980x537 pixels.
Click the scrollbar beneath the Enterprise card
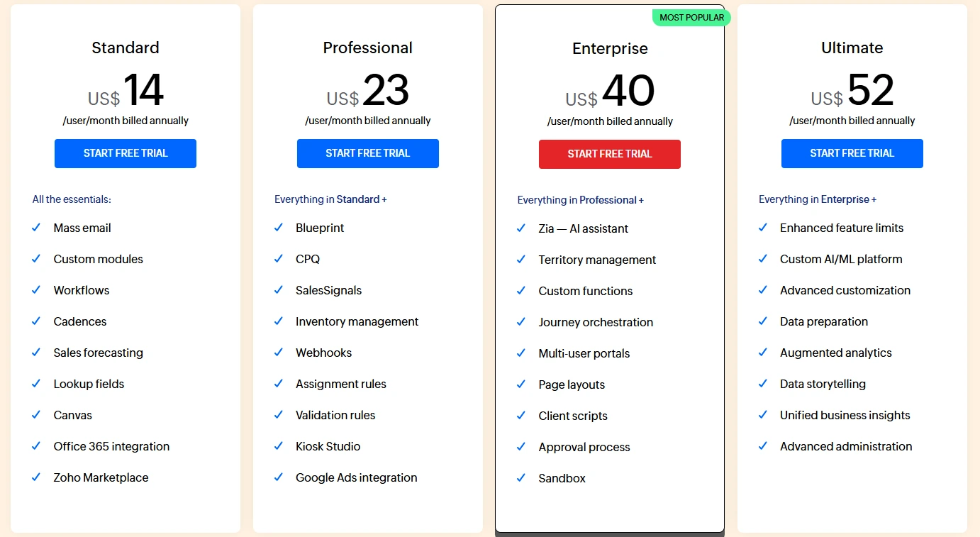coord(609,533)
